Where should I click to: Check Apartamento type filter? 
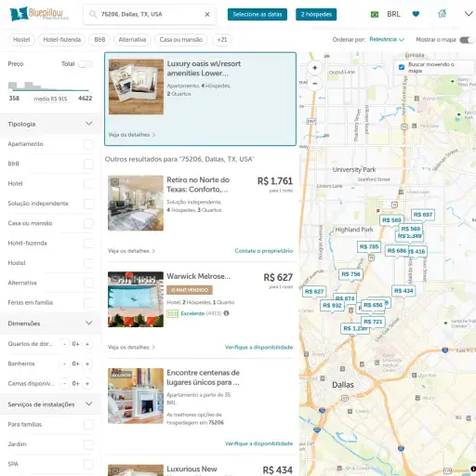tap(88, 144)
